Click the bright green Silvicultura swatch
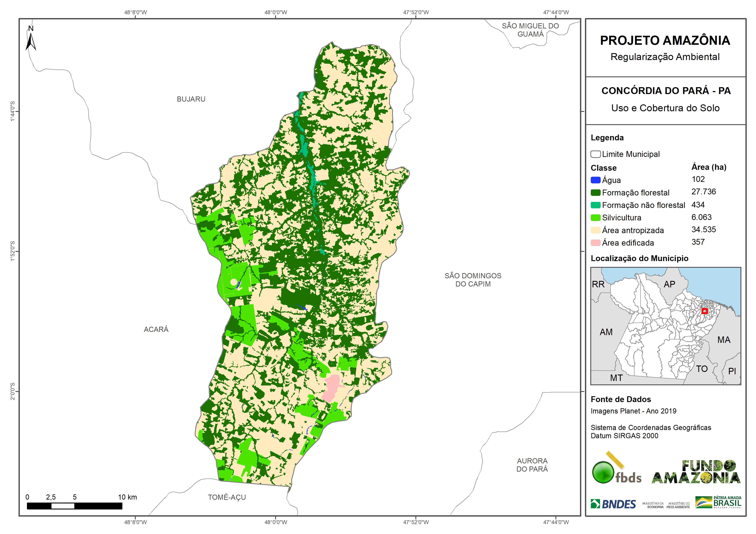The image size is (756, 534). tap(595, 217)
